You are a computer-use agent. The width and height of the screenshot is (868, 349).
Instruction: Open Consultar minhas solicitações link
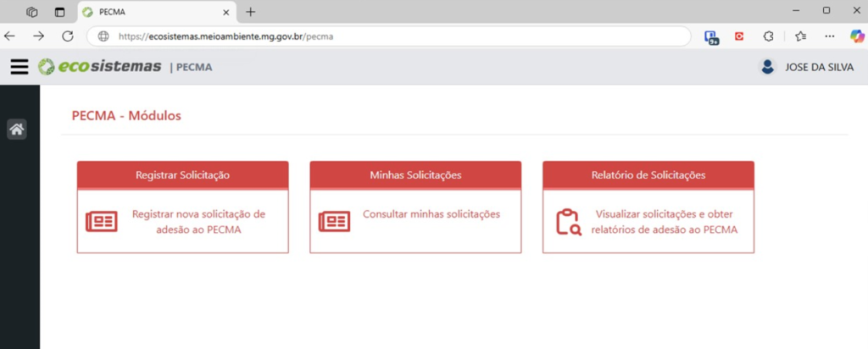tap(431, 214)
